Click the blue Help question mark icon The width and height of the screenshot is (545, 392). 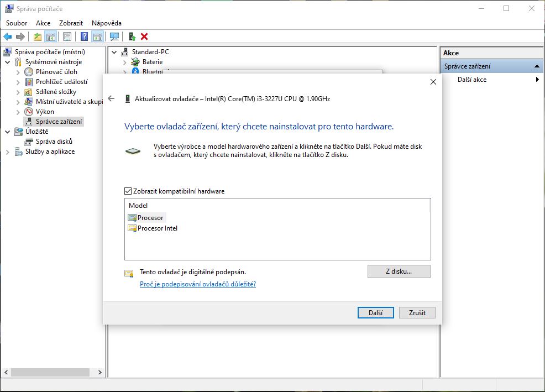click(x=84, y=36)
